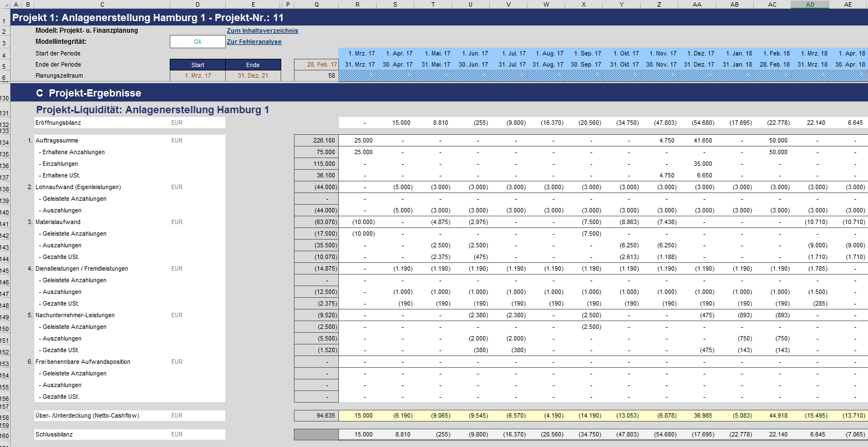
Task: Click the Materialaufwand value (8.863)
Action: pos(621,222)
